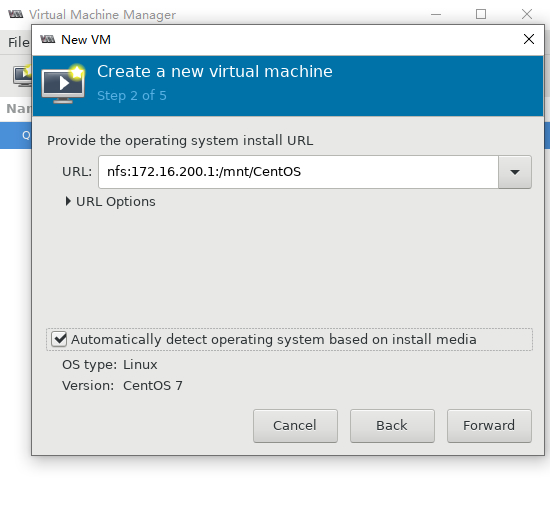Select the highlighted QEMU connection row
The image size is (550, 524).
click(16, 135)
